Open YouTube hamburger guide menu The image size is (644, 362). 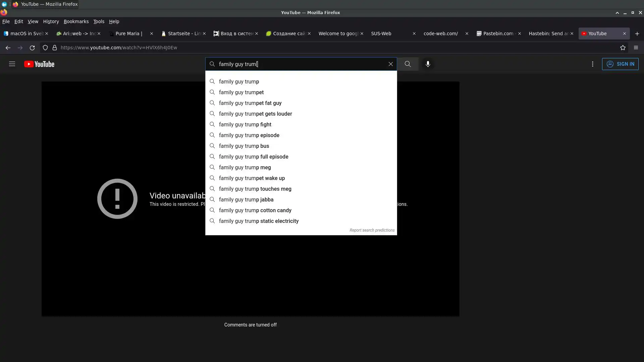[12, 64]
